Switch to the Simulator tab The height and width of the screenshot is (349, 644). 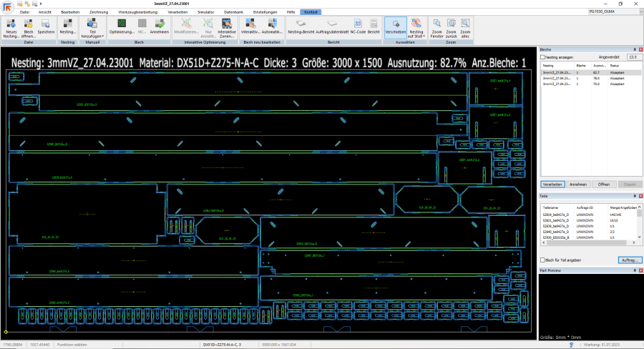pyautogui.click(x=205, y=12)
